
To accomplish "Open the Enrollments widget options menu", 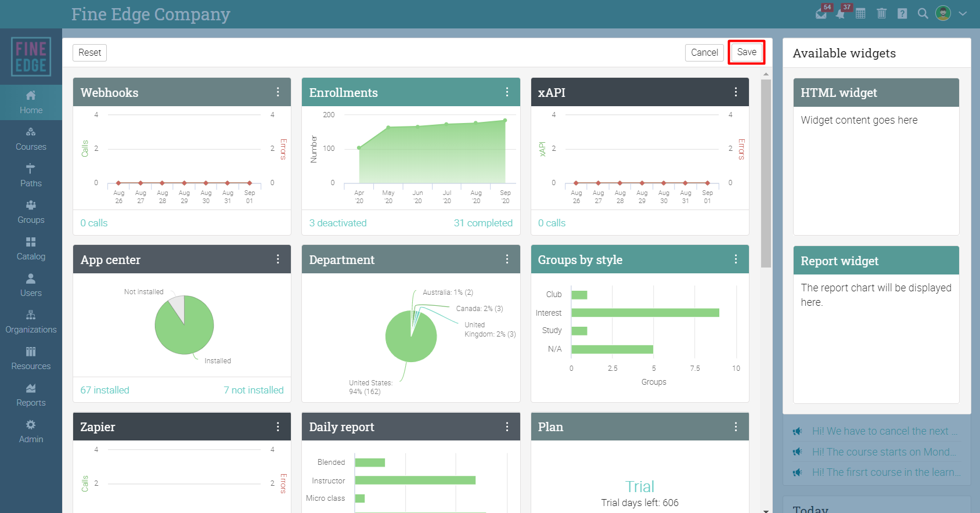I will [507, 92].
